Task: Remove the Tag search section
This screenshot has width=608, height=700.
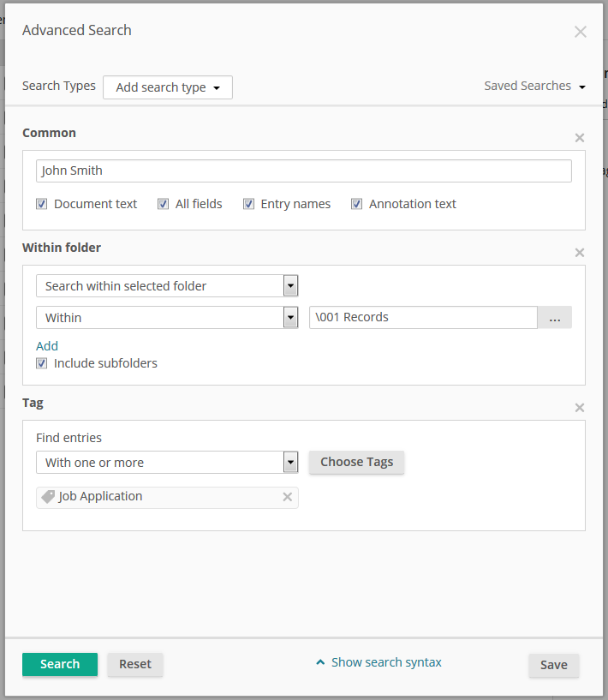Action: [x=580, y=408]
